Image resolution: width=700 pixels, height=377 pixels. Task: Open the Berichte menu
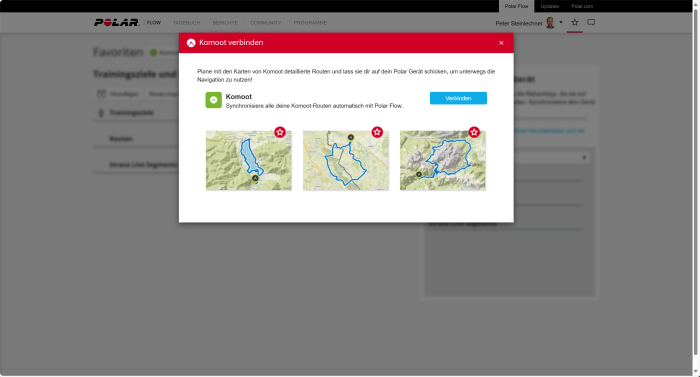coord(225,23)
